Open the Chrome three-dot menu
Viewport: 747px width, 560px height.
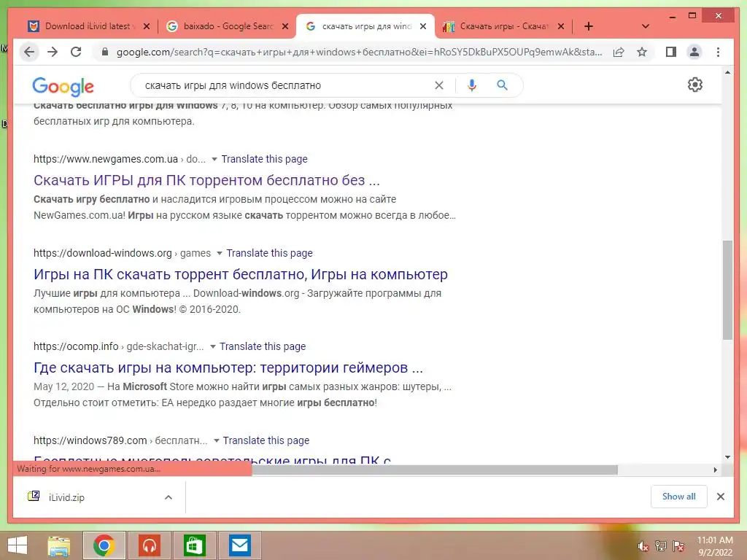(x=718, y=52)
